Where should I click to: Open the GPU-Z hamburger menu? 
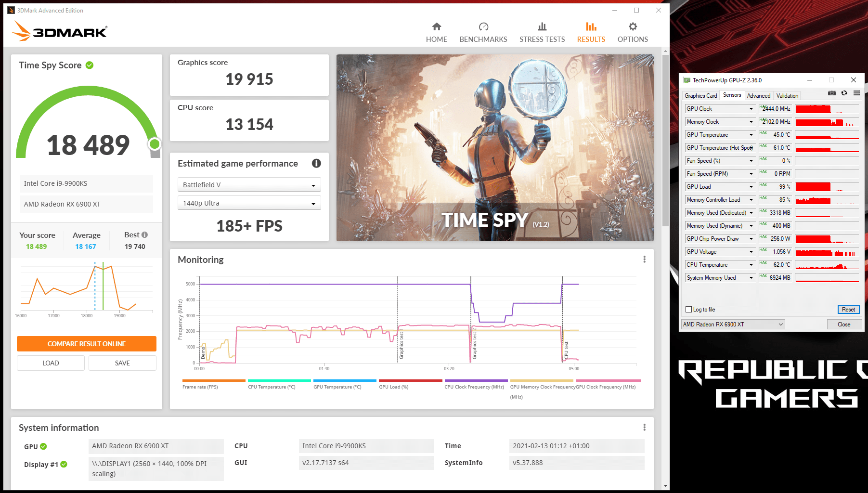pos(856,93)
